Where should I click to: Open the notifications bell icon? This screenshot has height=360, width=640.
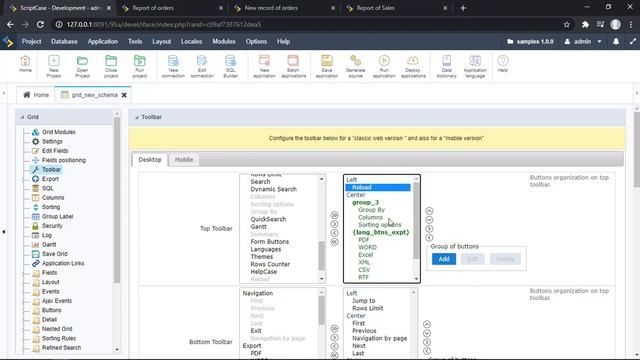coord(616,41)
